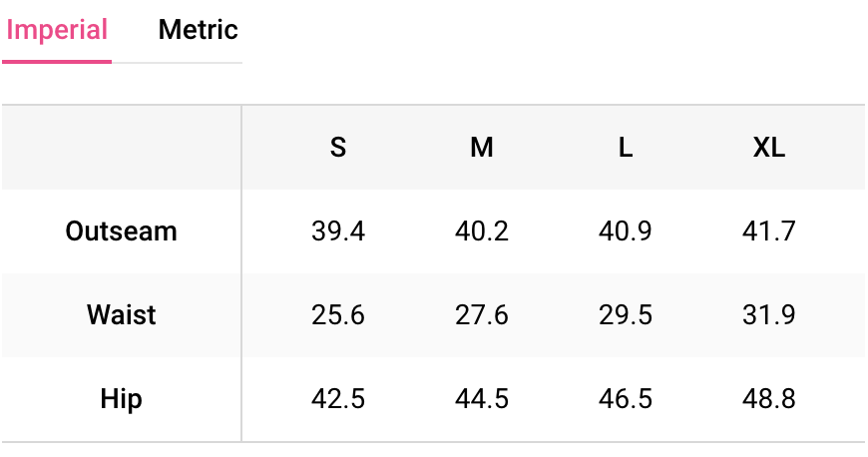Click the Hip value 42.5
The height and width of the screenshot is (457, 868).
click(338, 399)
